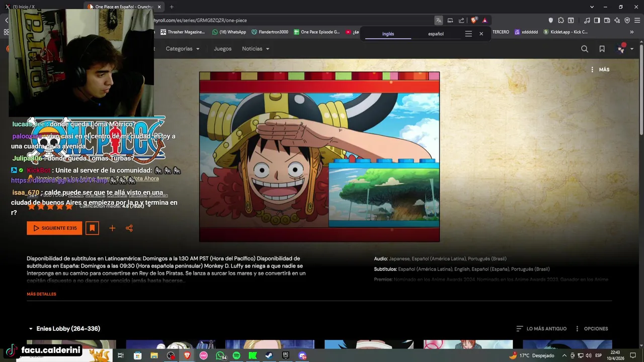The image size is (644, 362).
Task: Click the share page icon in address bar
Action: pyautogui.click(x=461, y=20)
